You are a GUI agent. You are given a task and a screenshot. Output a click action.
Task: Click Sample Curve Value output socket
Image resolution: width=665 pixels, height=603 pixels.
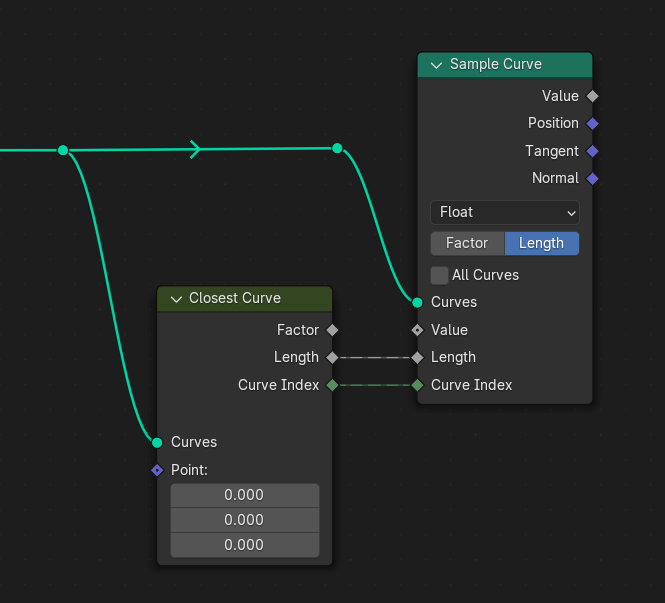pyautogui.click(x=592, y=96)
